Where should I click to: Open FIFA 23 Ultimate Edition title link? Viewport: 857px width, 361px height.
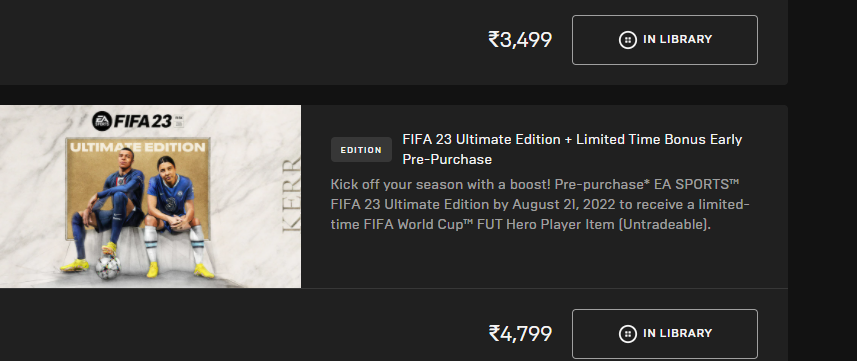coord(572,149)
